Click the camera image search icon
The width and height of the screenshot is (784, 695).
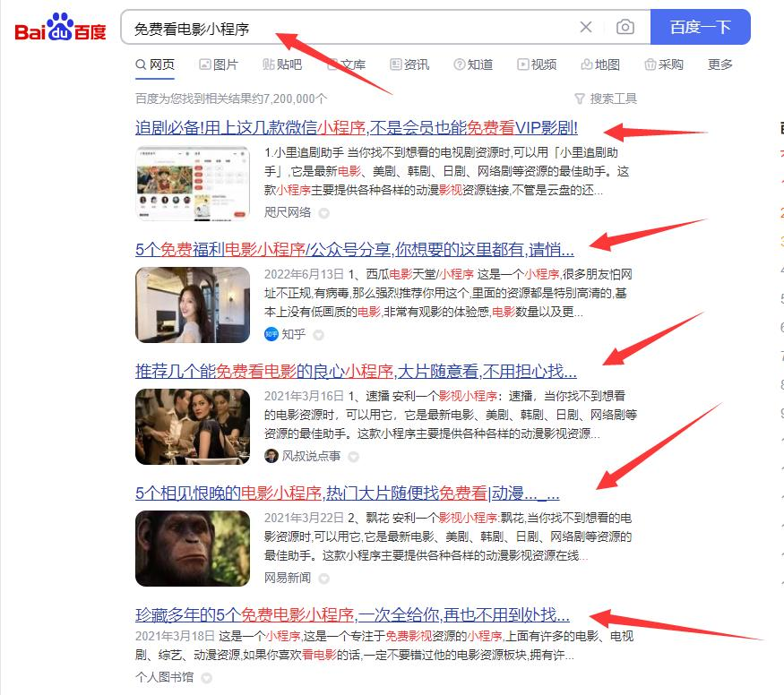tap(625, 27)
